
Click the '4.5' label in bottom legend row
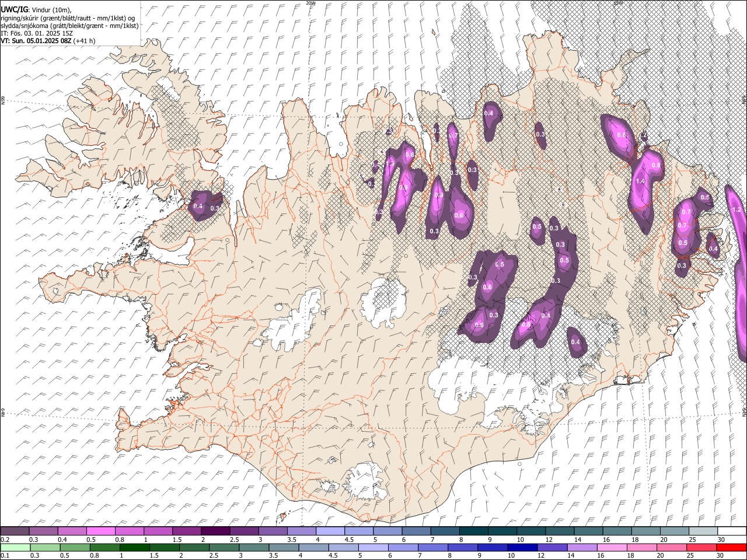(333, 556)
